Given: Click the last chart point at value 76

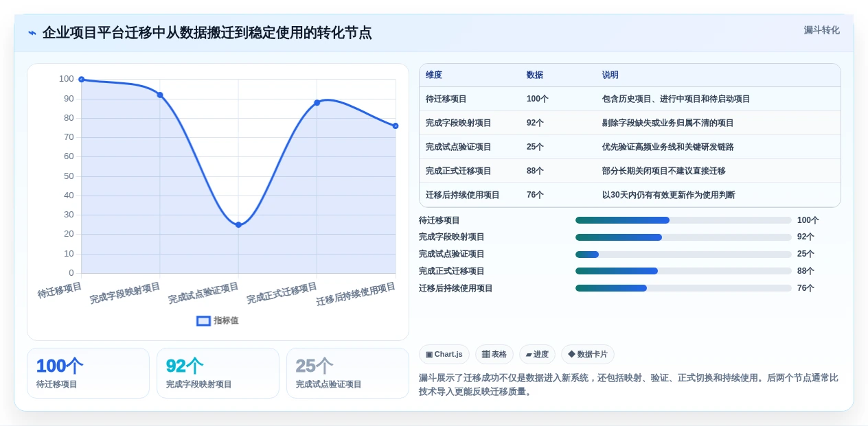Looking at the screenshot, I should (x=396, y=126).
